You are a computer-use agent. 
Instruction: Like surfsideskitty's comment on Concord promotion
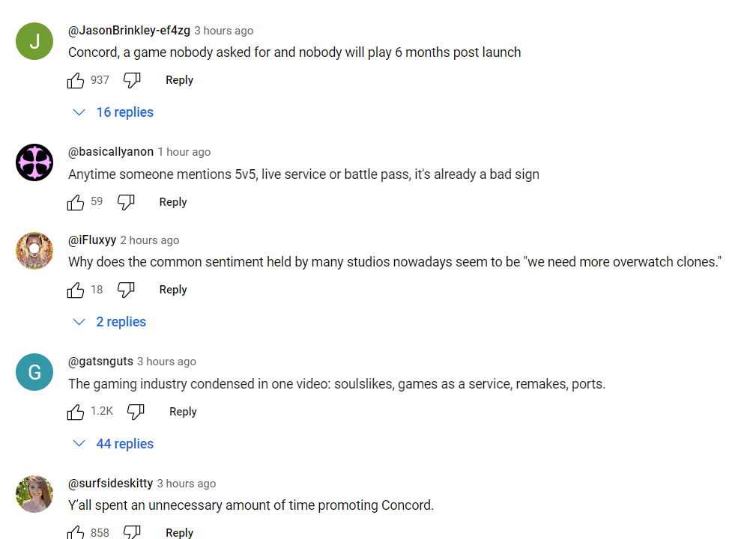(76, 532)
